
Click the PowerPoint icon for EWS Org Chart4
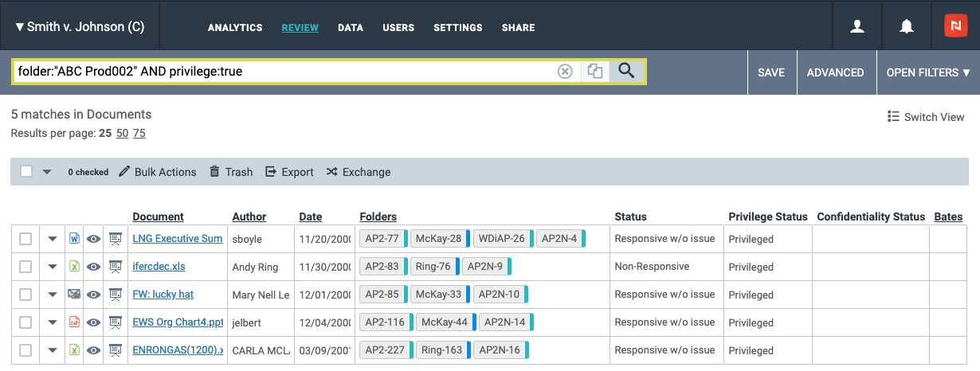[x=74, y=322]
